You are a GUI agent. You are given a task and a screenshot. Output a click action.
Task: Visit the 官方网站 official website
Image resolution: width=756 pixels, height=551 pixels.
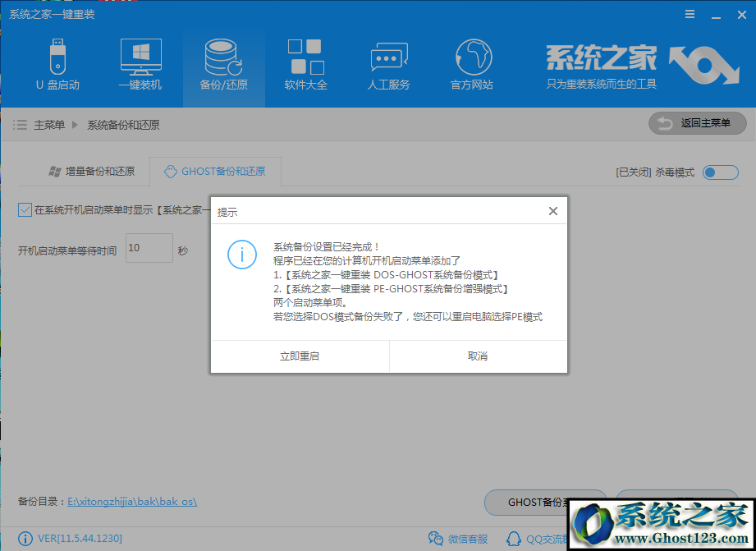pyautogui.click(x=472, y=65)
